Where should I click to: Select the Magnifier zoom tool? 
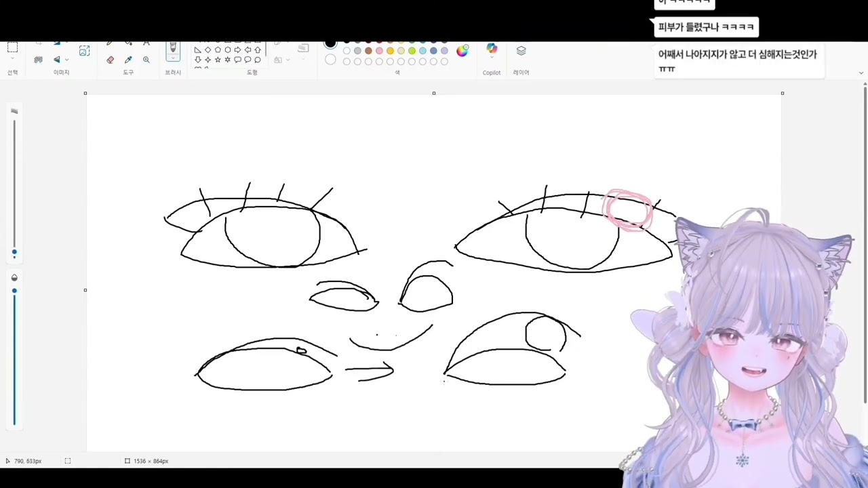click(x=146, y=60)
